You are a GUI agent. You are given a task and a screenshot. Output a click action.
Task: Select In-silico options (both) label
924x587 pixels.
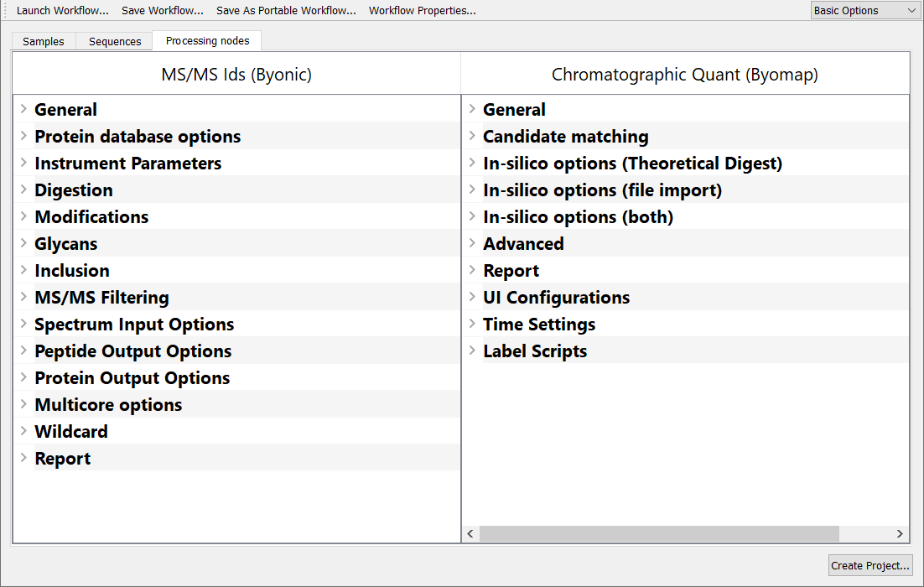coord(578,217)
